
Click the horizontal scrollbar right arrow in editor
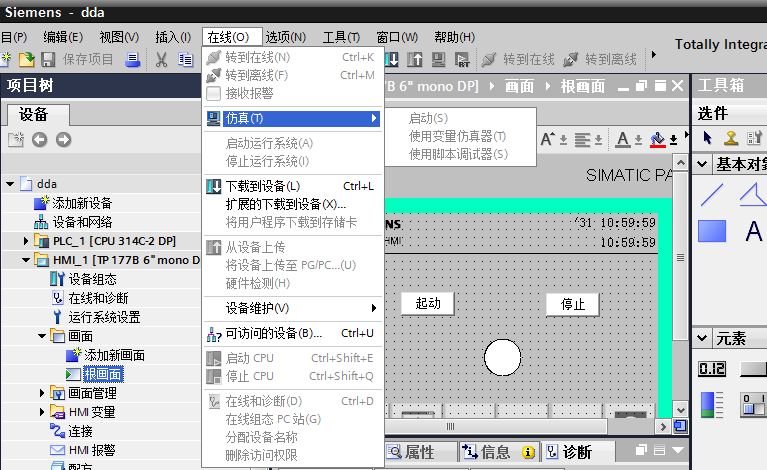663,426
